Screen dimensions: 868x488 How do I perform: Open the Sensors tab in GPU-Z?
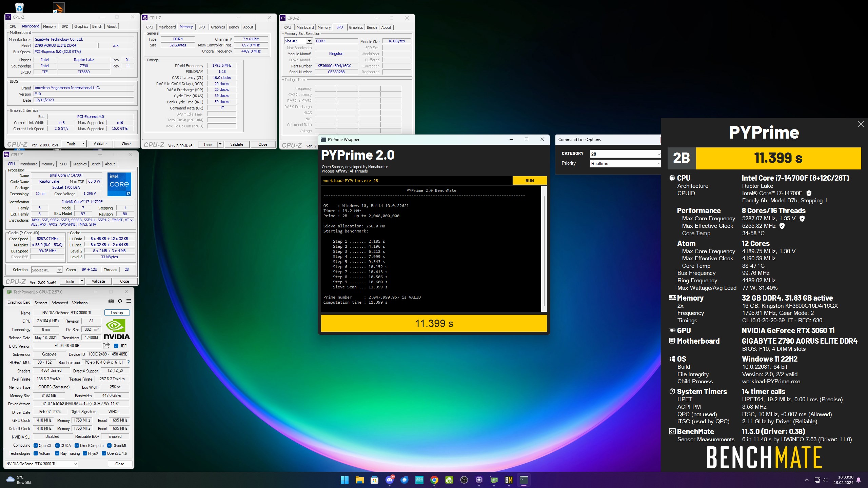point(41,303)
